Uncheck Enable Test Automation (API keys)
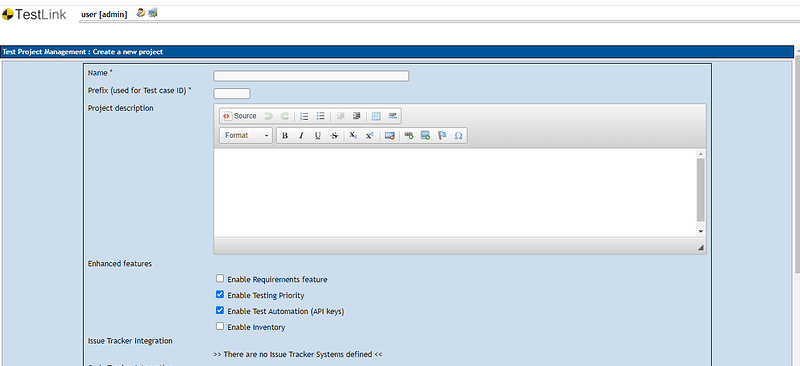The height and width of the screenshot is (366, 800). pyautogui.click(x=220, y=310)
